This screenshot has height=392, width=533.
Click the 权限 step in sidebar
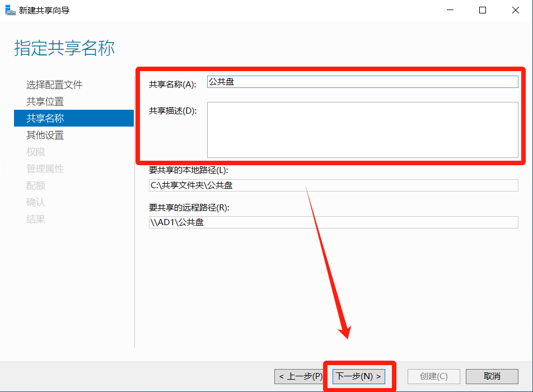coord(35,152)
